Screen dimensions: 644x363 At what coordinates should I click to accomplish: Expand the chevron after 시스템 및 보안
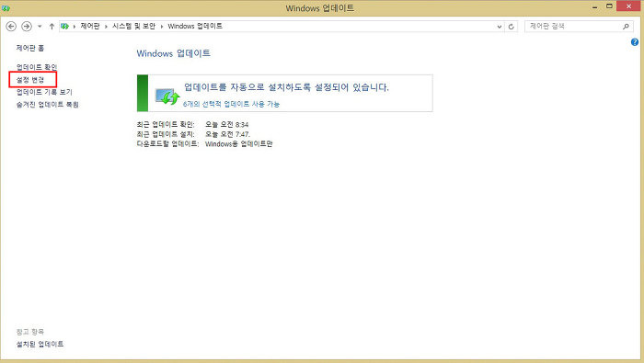(162, 27)
